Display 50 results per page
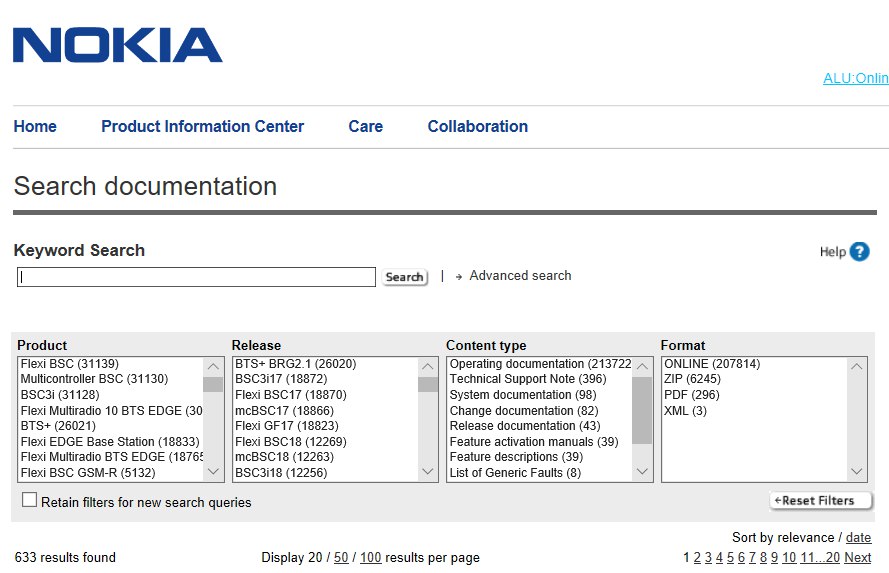 [341, 558]
